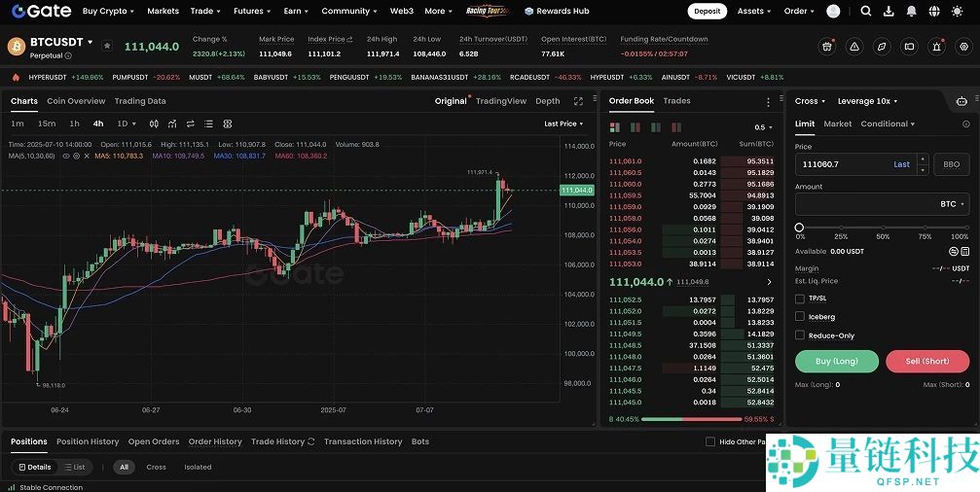Select combined order book view icon
Screen dimensions: 980x492
click(x=614, y=127)
